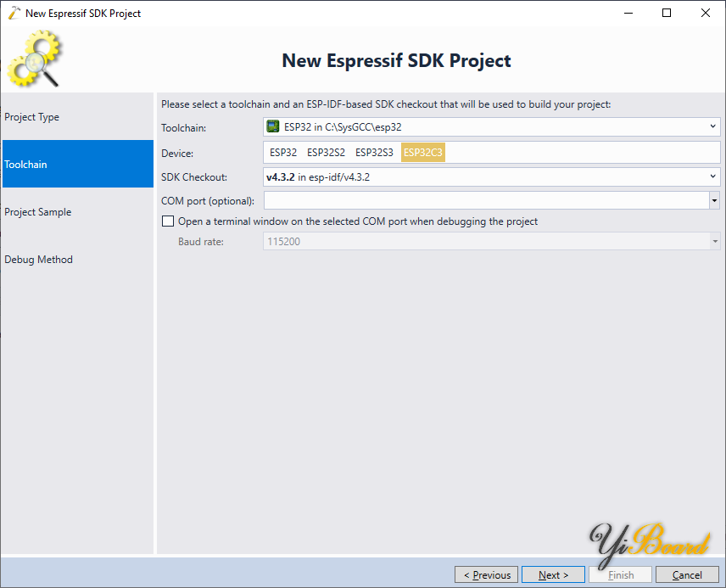Go back with the Previous button

click(486, 574)
